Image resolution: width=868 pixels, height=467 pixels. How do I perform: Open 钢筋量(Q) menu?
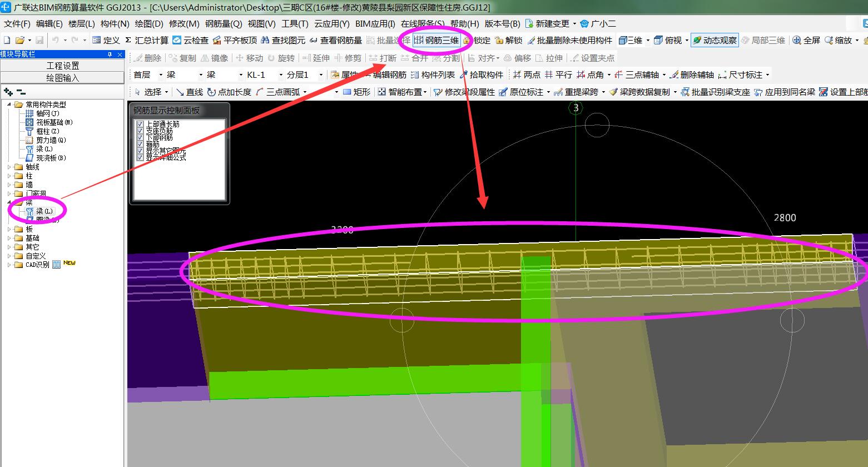[x=224, y=23]
